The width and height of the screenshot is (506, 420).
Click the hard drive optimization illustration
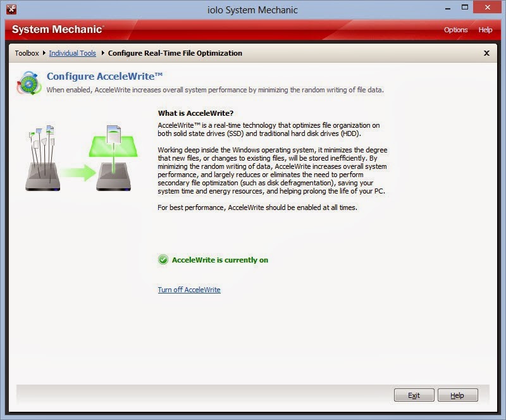coord(82,158)
